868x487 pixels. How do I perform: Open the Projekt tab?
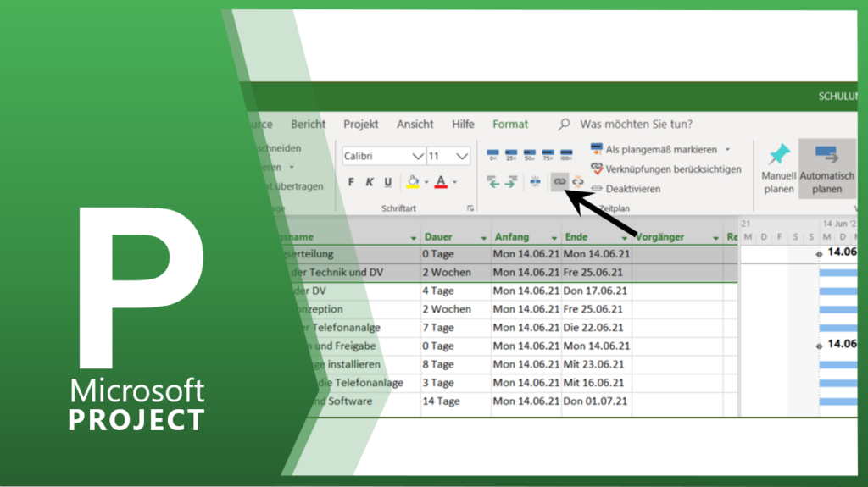(x=360, y=124)
